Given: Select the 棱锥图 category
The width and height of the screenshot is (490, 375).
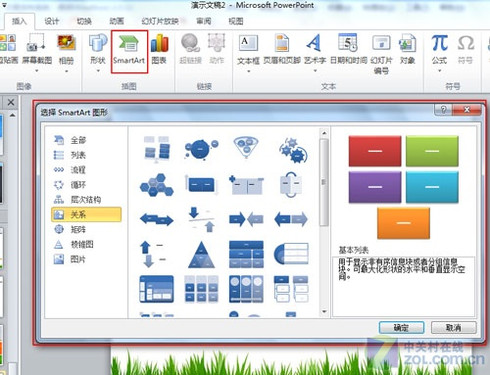Looking at the screenshot, I should (86, 244).
